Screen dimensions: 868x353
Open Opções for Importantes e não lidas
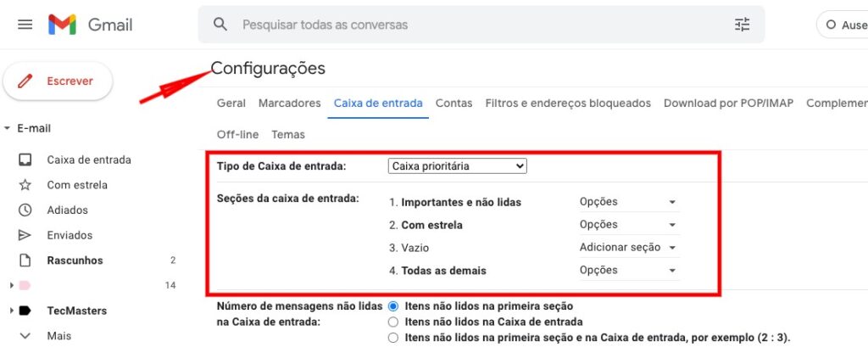[x=627, y=202]
